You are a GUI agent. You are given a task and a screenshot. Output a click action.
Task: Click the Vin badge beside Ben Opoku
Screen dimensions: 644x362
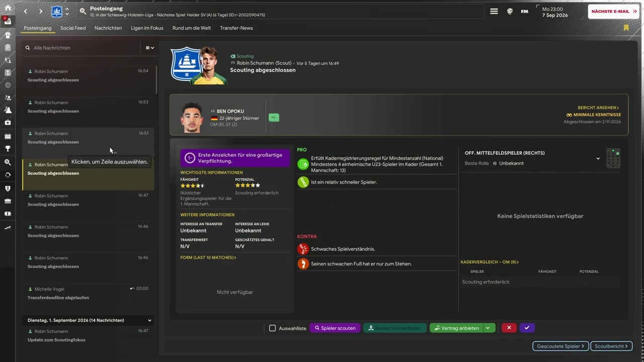tap(274, 117)
